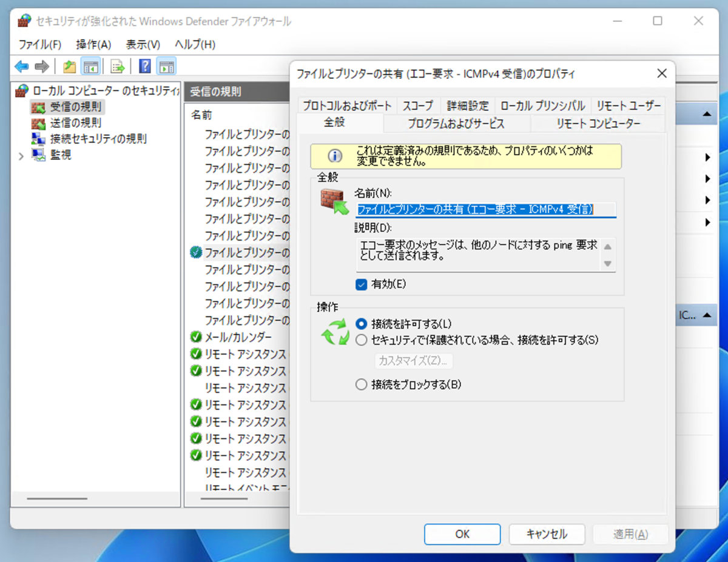Viewport: 728px width, 562px height.
Task: Select ローカル コンピューター のセキュリティ root node
Action: pos(105,91)
